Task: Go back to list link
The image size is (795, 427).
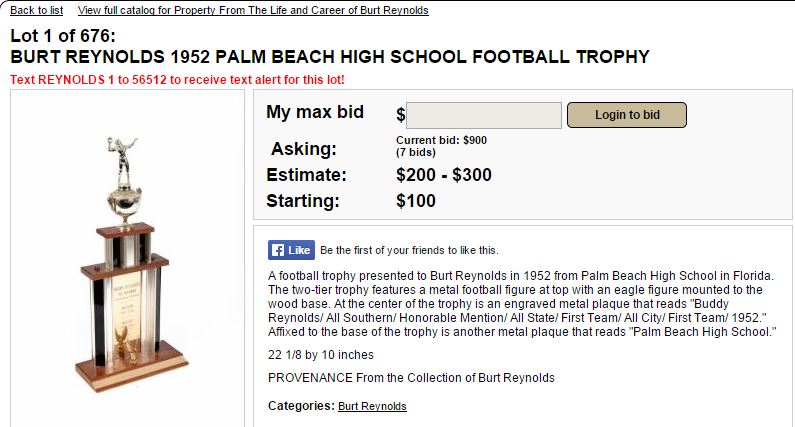Action: pos(37,10)
